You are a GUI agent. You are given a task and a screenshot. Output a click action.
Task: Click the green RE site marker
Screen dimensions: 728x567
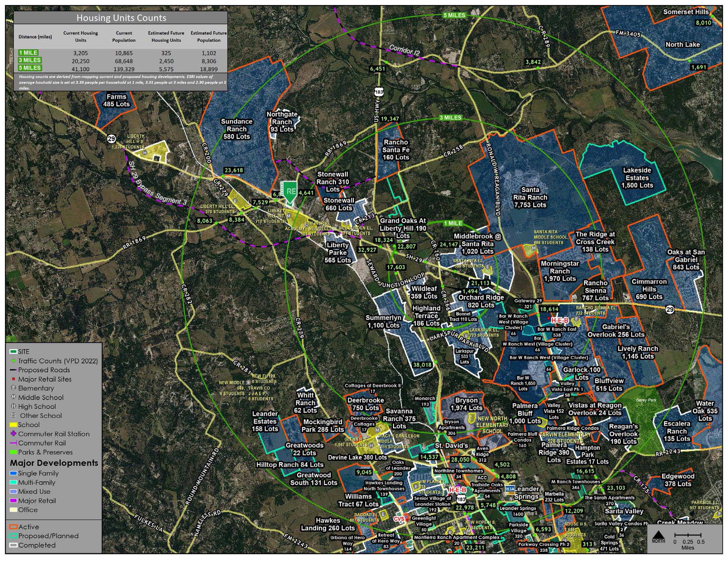[291, 192]
